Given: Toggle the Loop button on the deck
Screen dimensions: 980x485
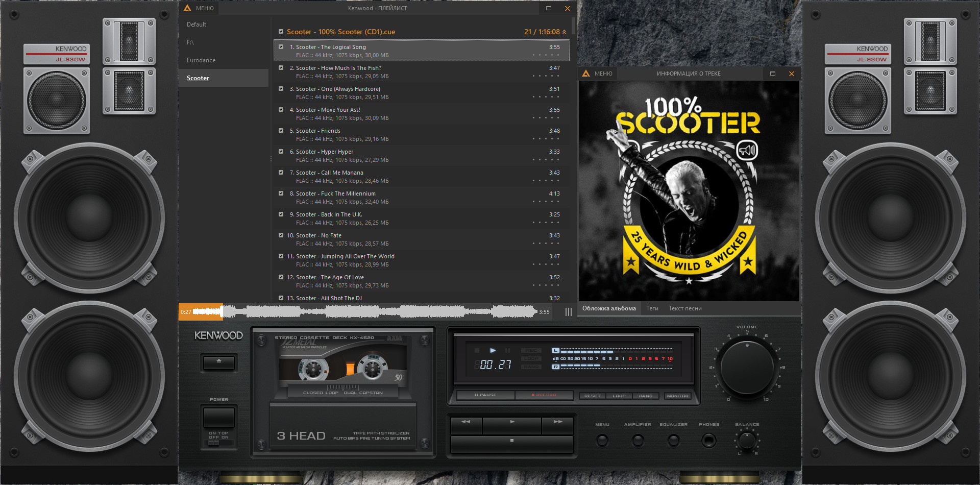Looking at the screenshot, I should (x=619, y=396).
